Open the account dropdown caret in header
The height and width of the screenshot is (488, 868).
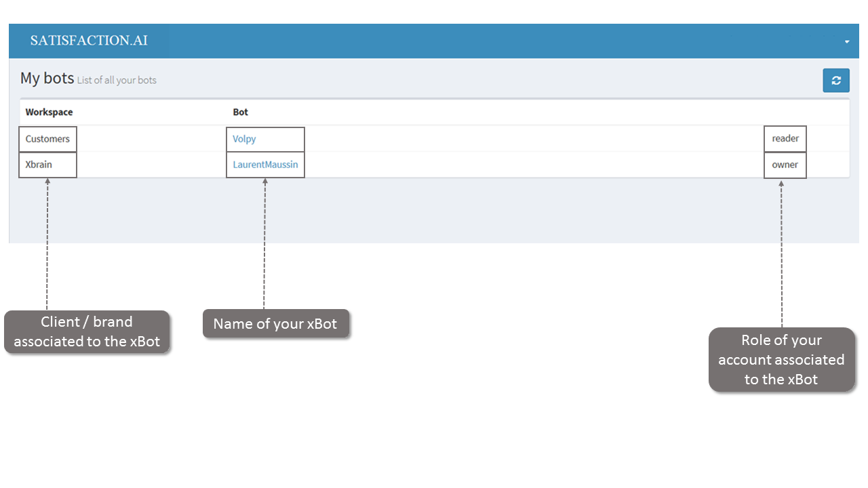(x=847, y=42)
